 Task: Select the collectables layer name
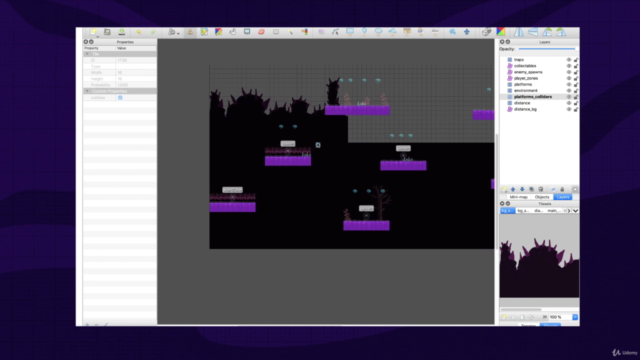[x=525, y=66]
